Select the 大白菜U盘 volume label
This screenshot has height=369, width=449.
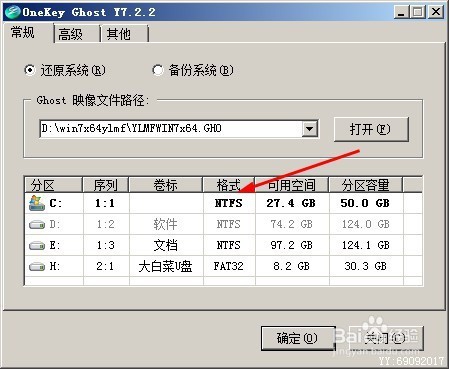(165, 266)
